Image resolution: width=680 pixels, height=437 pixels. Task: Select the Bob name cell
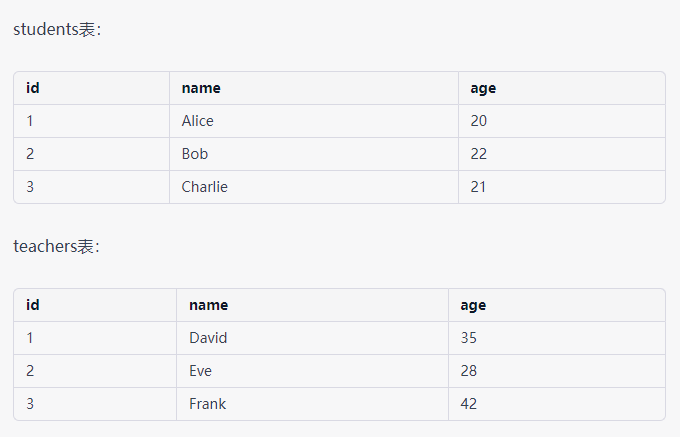(195, 154)
